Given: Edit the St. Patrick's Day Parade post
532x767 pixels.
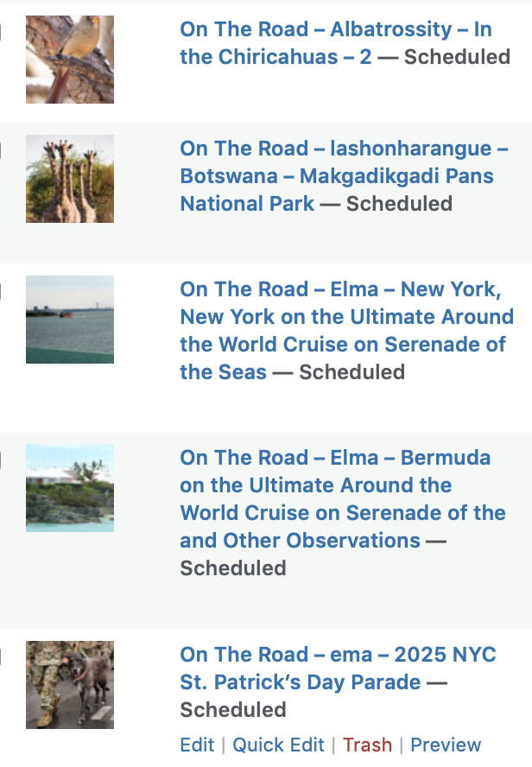Looking at the screenshot, I should pyautogui.click(x=197, y=745).
